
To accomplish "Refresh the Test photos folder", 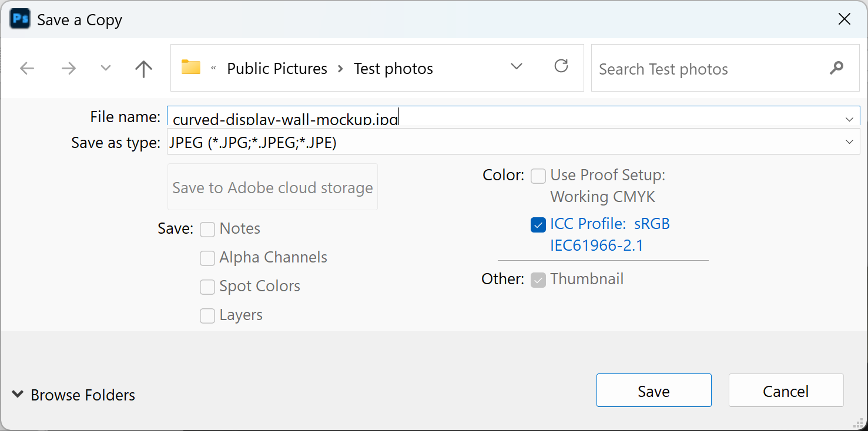I will 561,66.
